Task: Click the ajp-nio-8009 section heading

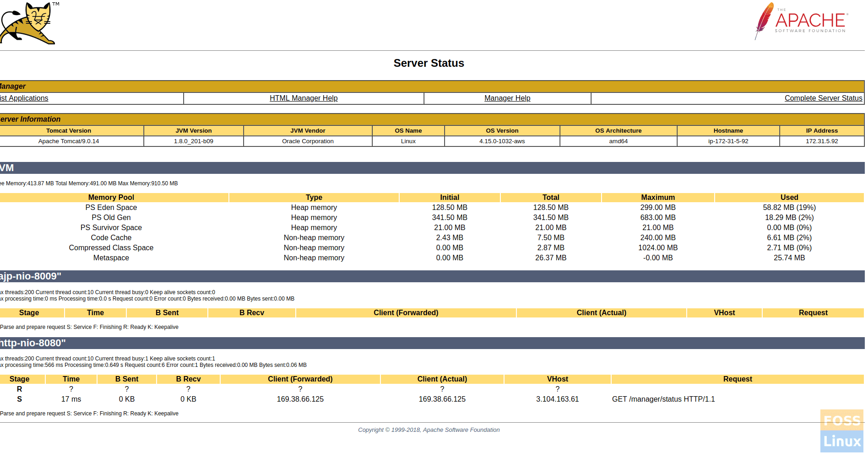Action: (31, 276)
